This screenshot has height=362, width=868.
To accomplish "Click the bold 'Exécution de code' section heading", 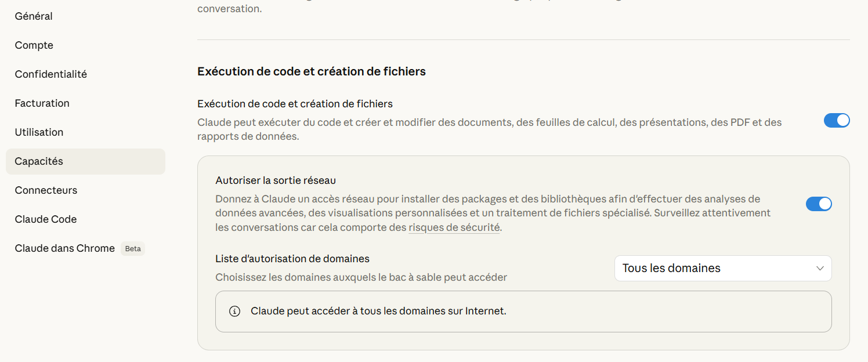I will point(312,71).
